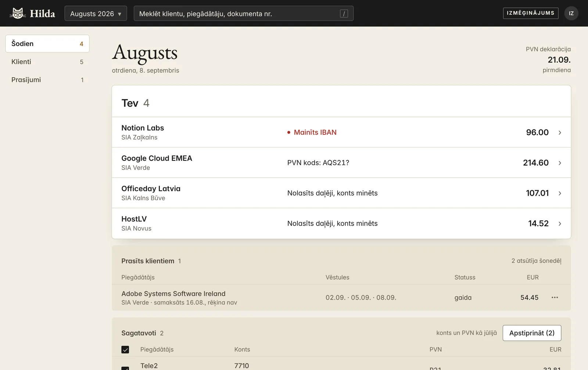588x370 pixels.
Task: Click the Mainīts IBAN warning
Action: coord(312,132)
